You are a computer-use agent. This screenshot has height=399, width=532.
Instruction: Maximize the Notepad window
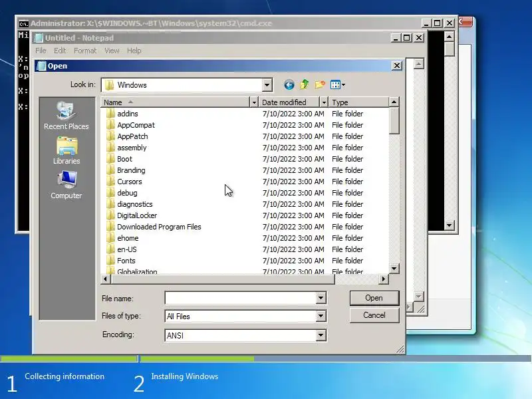tap(407, 38)
